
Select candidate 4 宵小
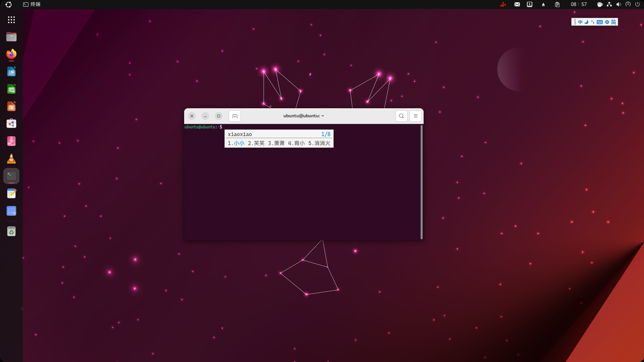297,143
